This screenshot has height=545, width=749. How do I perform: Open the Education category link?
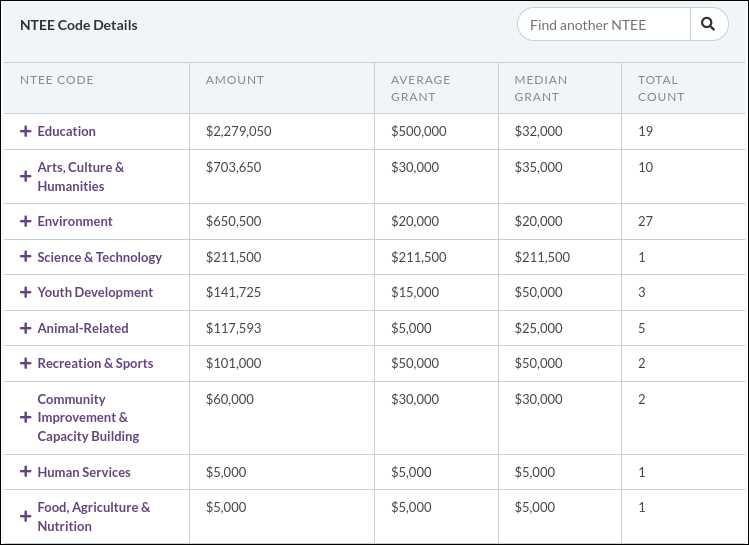(66, 131)
